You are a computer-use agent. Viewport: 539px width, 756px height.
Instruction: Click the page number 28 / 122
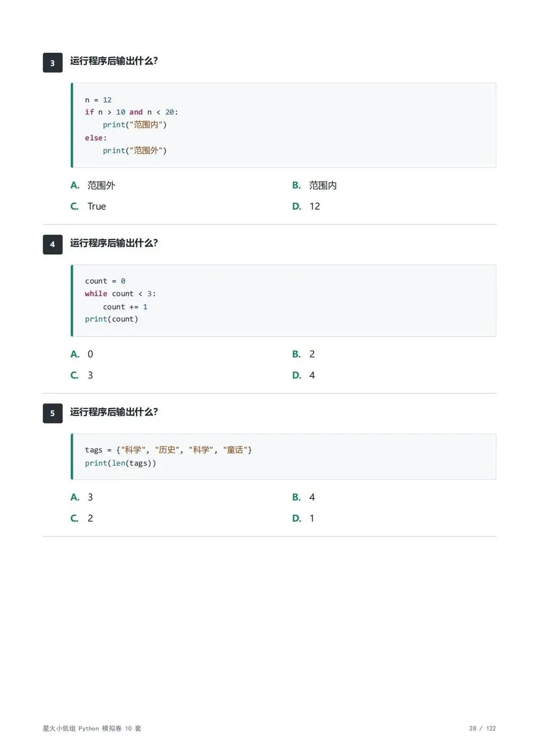click(x=483, y=729)
